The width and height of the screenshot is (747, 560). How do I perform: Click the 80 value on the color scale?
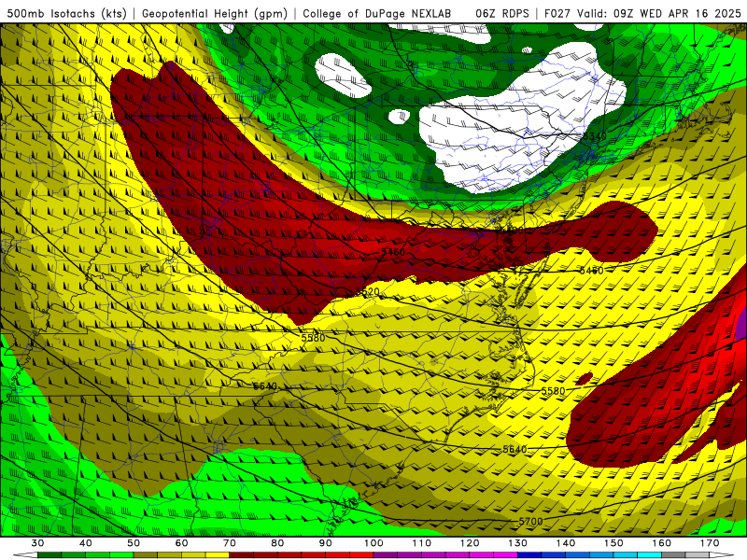277,543
